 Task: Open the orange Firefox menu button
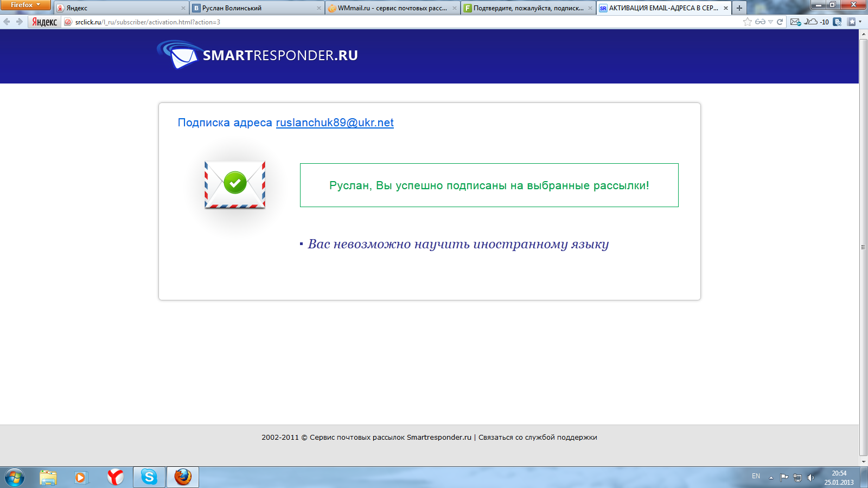click(25, 5)
